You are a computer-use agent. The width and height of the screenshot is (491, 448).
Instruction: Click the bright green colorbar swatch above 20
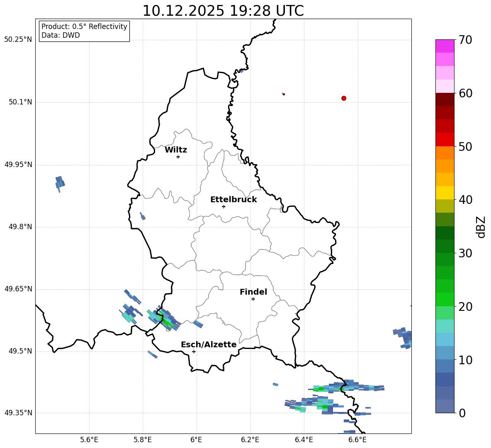[445, 299]
